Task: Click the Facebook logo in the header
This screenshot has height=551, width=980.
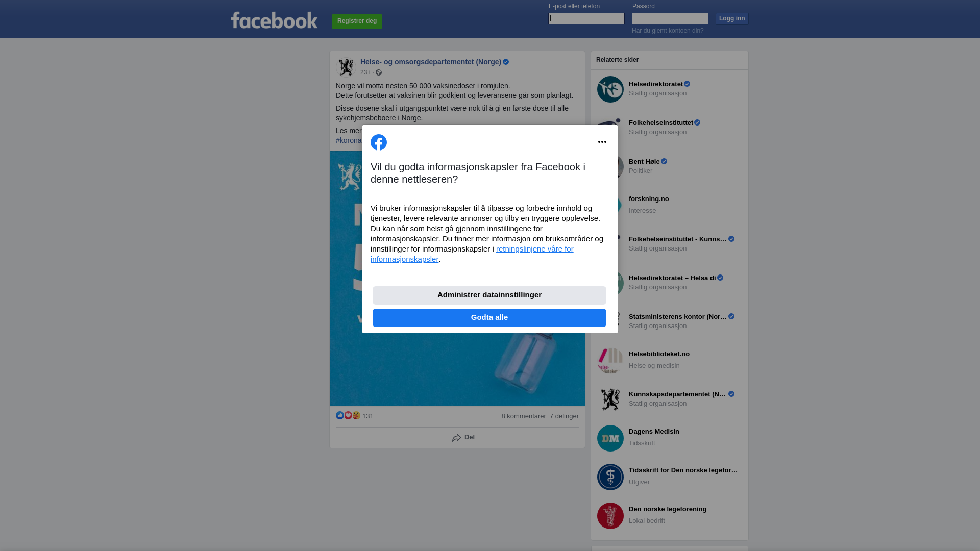Action: point(275,20)
